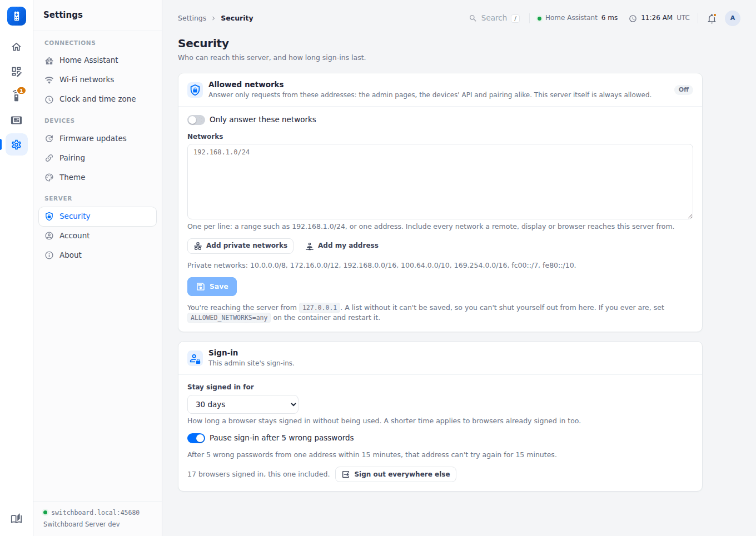
Task: Click into the Networks text area
Action: pyautogui.click(x=440, y=182)
